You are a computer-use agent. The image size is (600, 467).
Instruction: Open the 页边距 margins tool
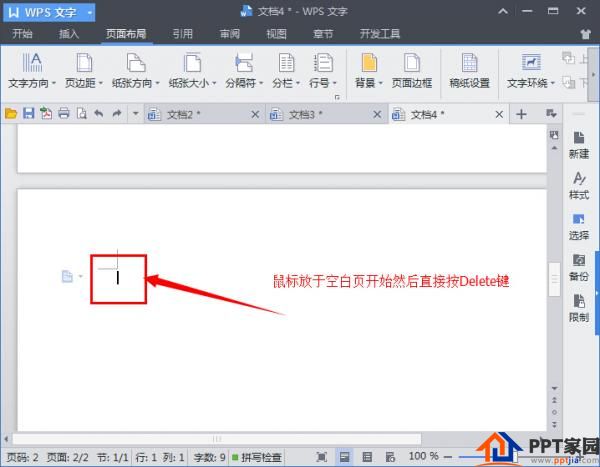[x=83, y=71]
